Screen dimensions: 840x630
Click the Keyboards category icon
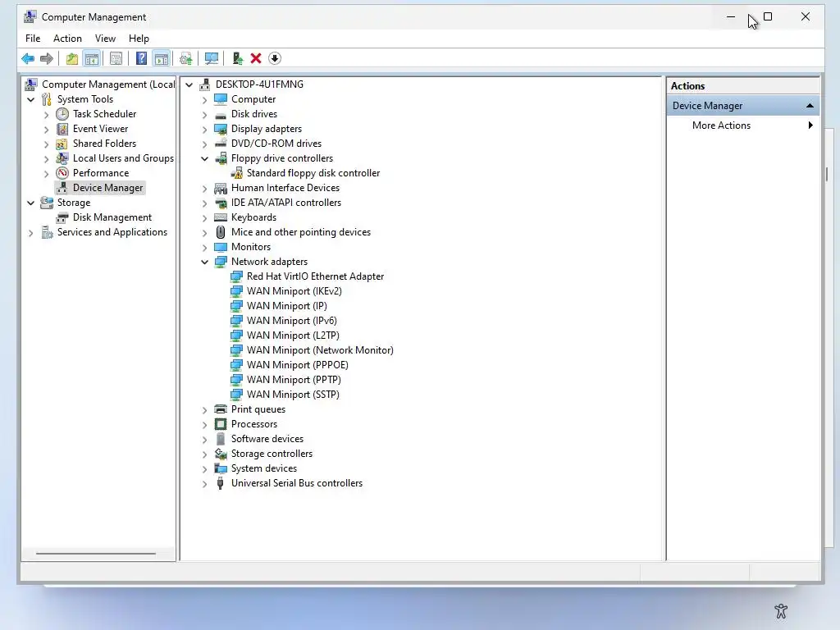coord(221,217)
